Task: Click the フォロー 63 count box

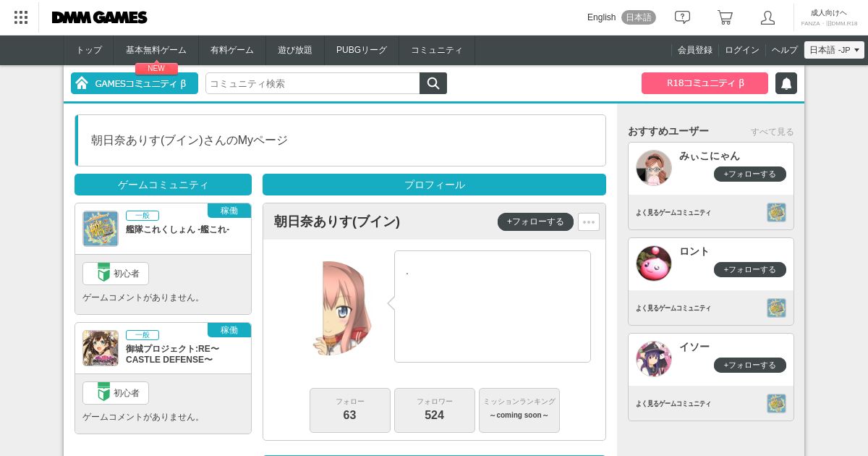Action: click(350, 410)
